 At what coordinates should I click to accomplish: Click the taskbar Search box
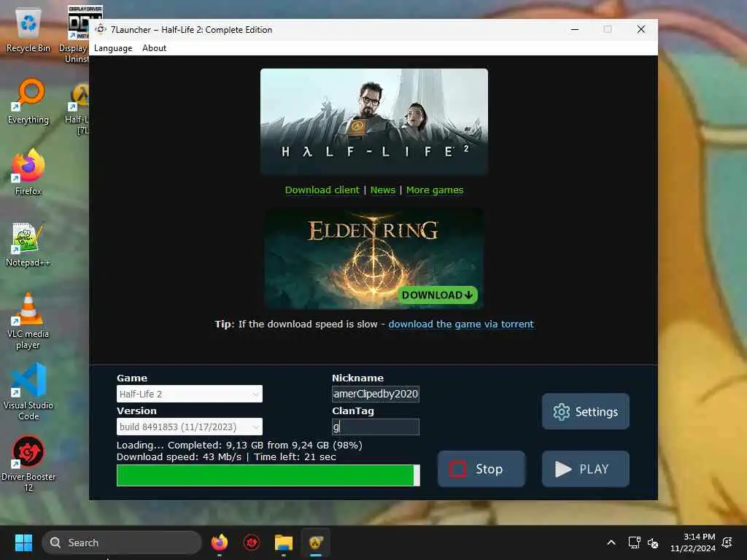122,542
